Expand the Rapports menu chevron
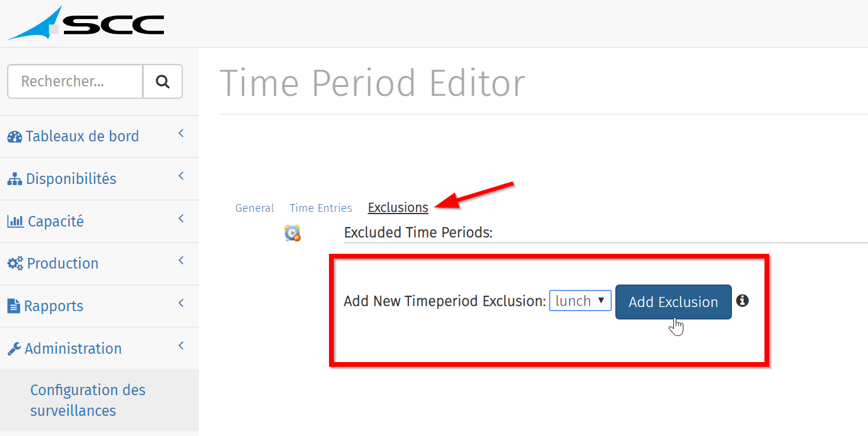Viewport: 868px width, 436px height. [x=181, y=303]
